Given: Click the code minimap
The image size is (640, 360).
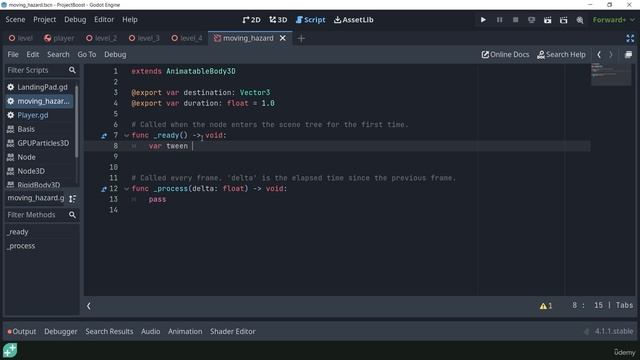Looking at the screenshot, I should tap(611, 75).
